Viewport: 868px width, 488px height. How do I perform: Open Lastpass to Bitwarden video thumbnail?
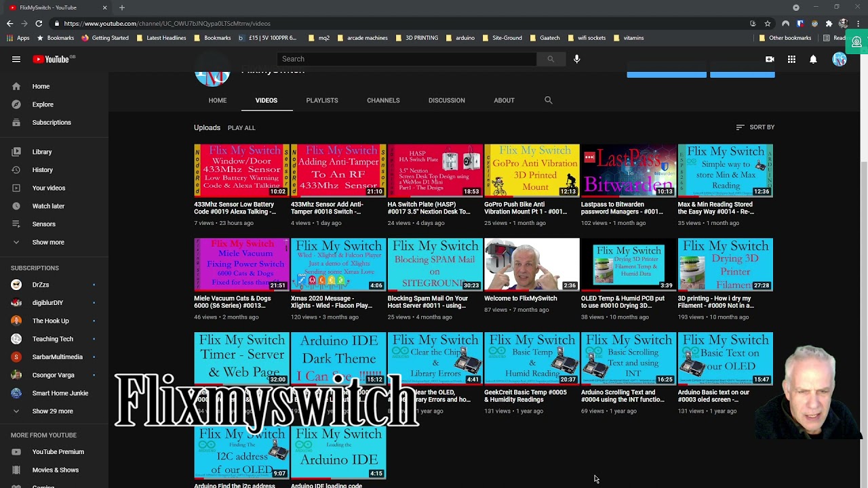(x=629, y=170)
